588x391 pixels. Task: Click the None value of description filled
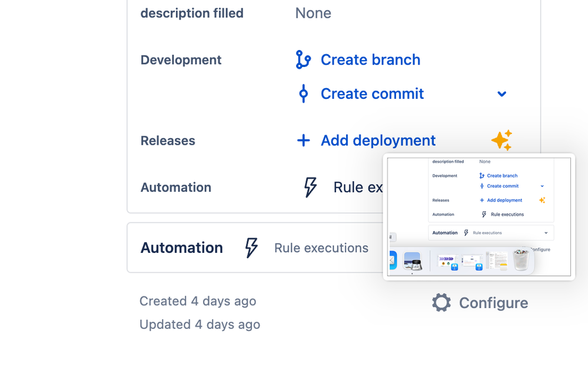point(313,13)
